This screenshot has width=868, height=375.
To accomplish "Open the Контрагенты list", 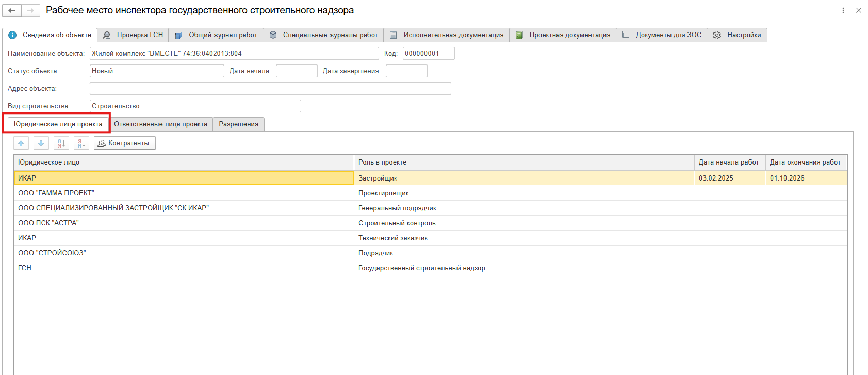I will click(125, 143).
